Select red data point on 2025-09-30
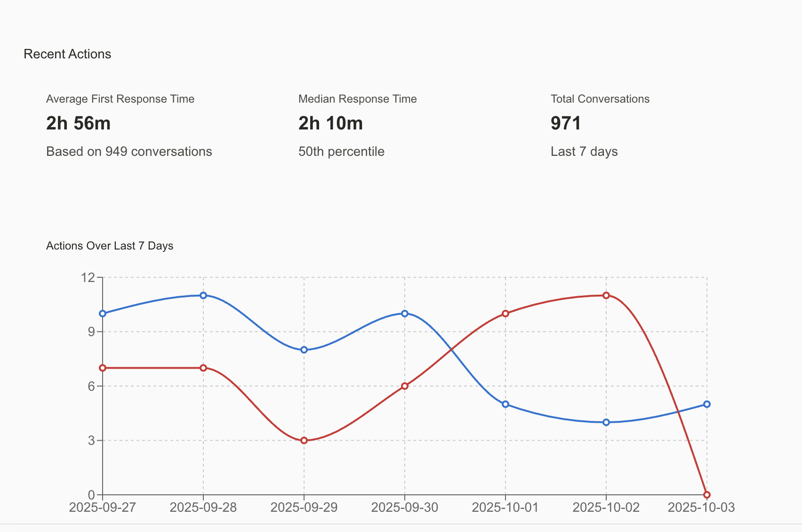 405,386
